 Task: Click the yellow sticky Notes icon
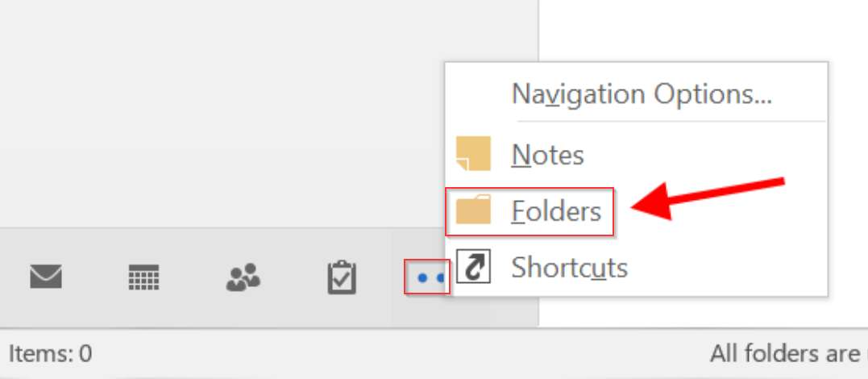473,153
